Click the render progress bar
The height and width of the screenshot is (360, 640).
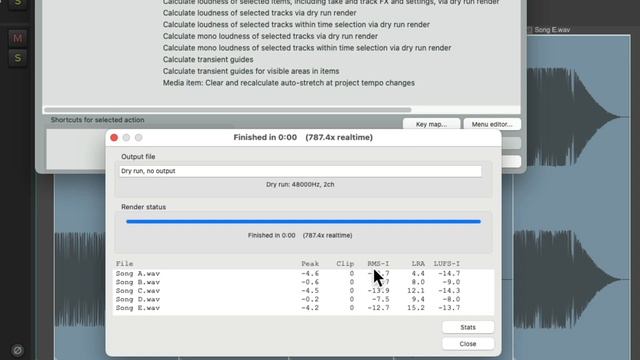coord(303,222)
